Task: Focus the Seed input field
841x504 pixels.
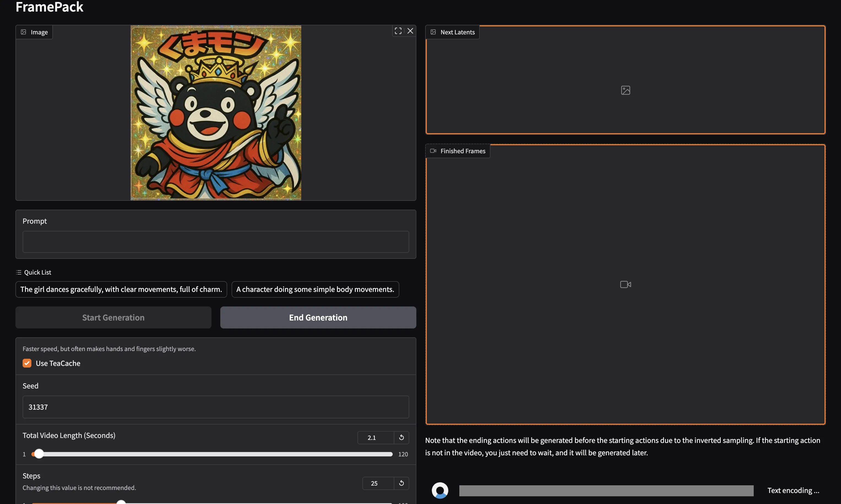Action: pyautogui.click(x=216, y=407)
